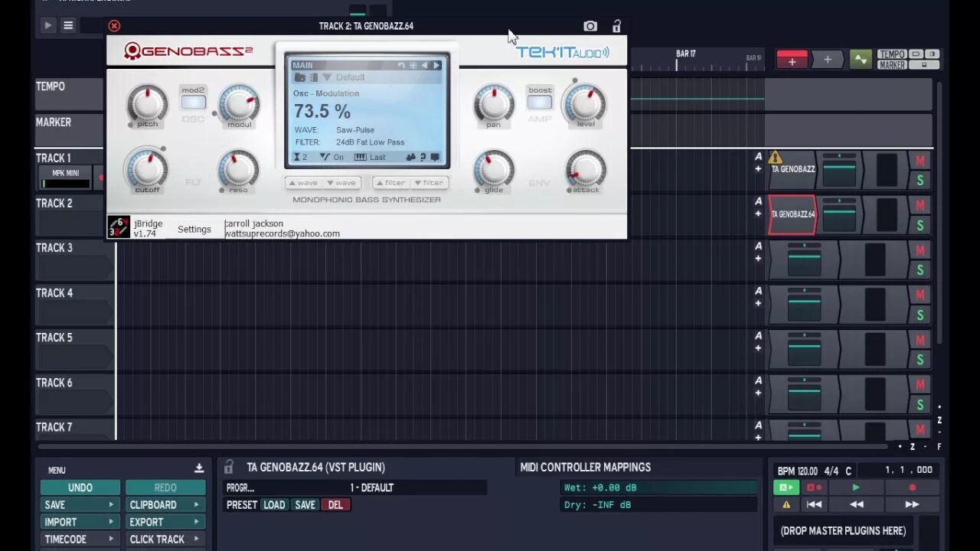Select the TA GENOBAZZ plugin on Track 1
The width and height of the screenshot is (980, 551).
tap(792, 169)
